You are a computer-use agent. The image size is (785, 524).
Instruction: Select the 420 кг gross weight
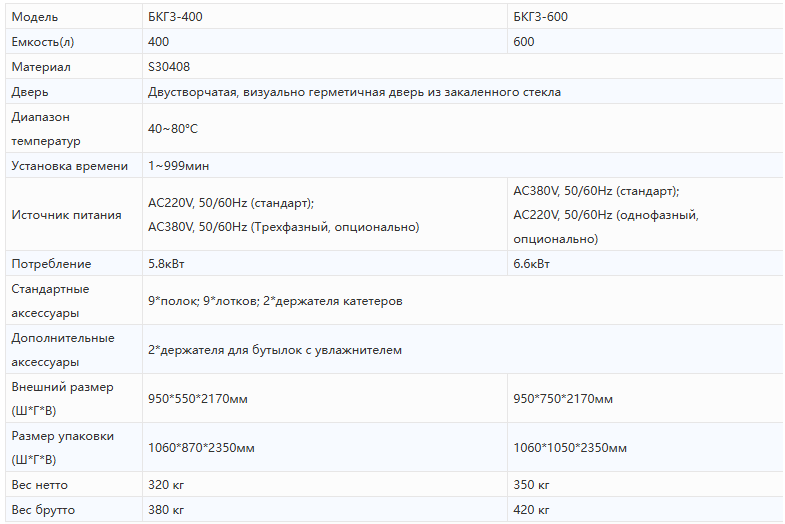(x=532, y=510)
